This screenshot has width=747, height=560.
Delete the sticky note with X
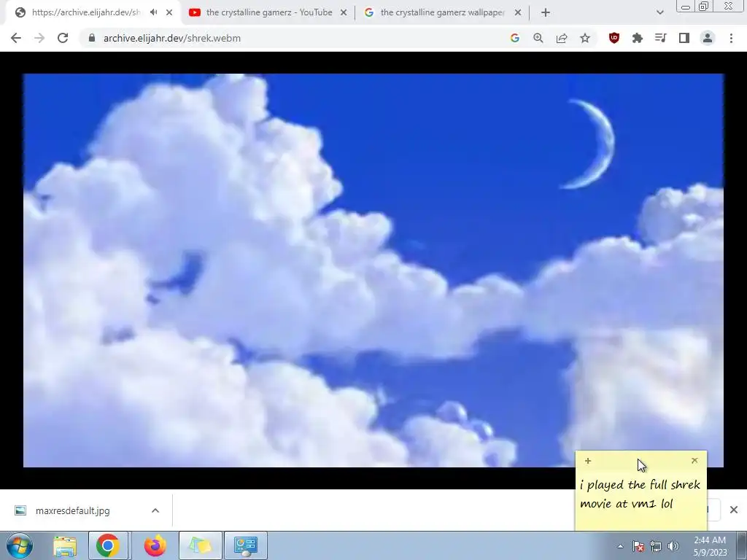pos(694,461)
